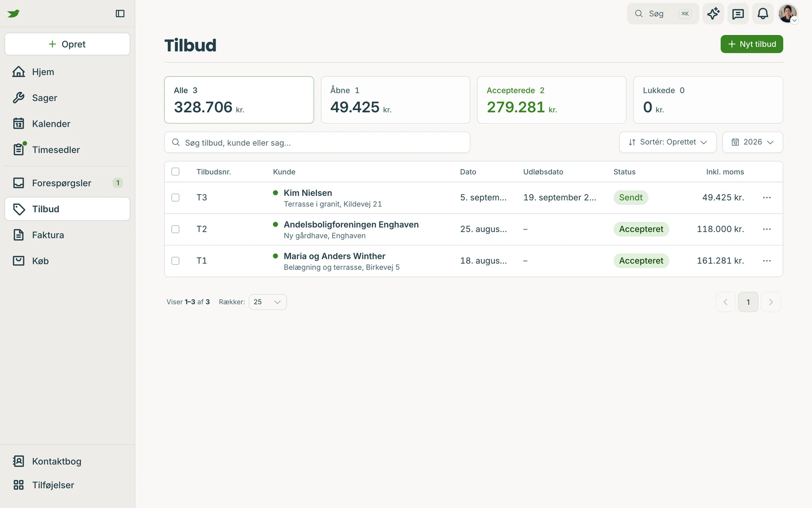Click the Nyt tilbud button

click(x=752, y=44)
